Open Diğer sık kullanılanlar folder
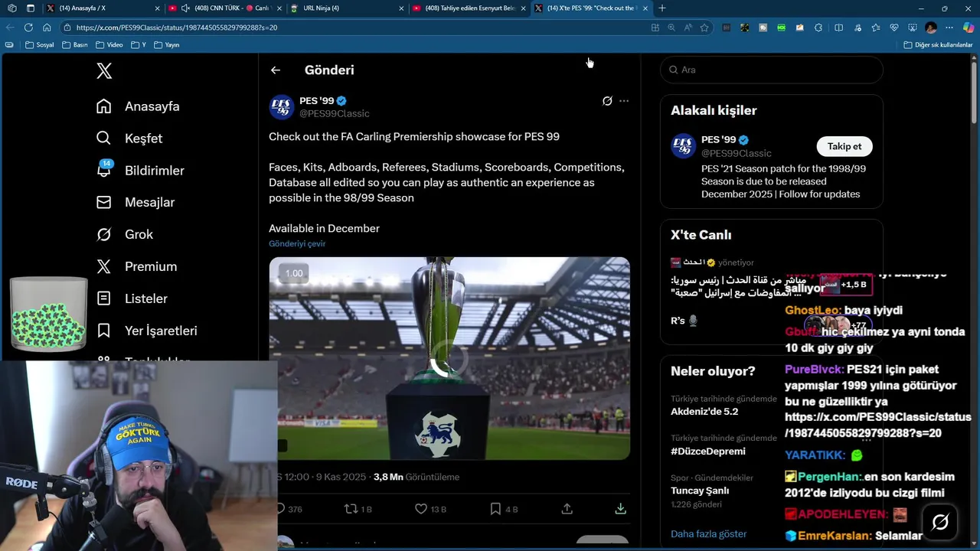This screenshot has width=980, height=551. pos(938,45)
